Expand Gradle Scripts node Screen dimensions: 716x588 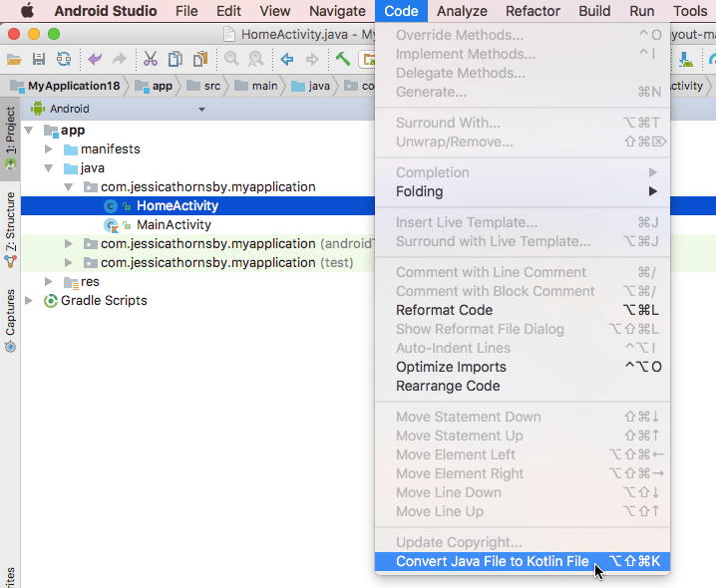tap(29, 301)
